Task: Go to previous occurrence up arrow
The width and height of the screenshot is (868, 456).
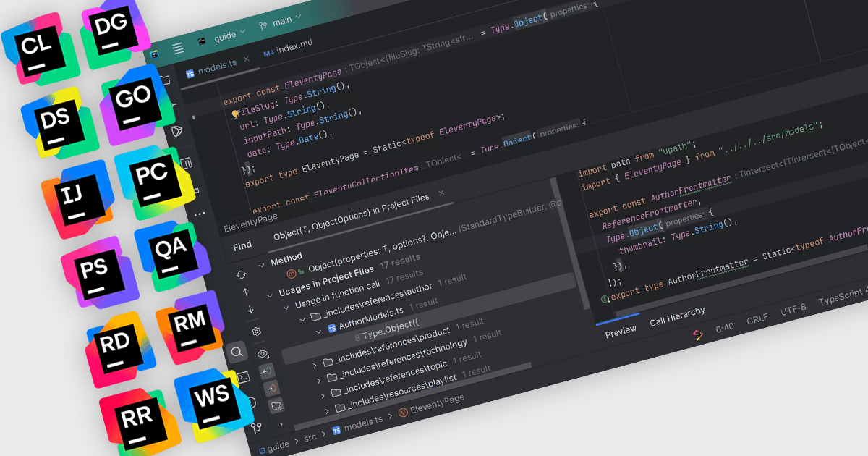Action: coord(246,292)
